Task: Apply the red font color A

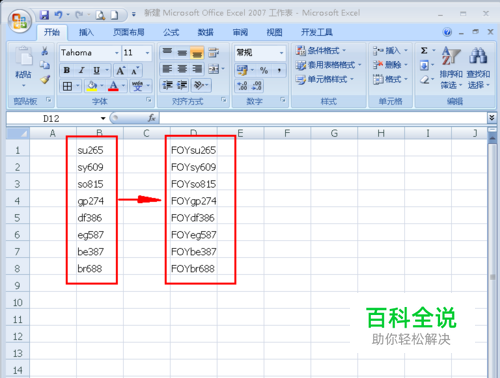Action: tap(113, 86)
